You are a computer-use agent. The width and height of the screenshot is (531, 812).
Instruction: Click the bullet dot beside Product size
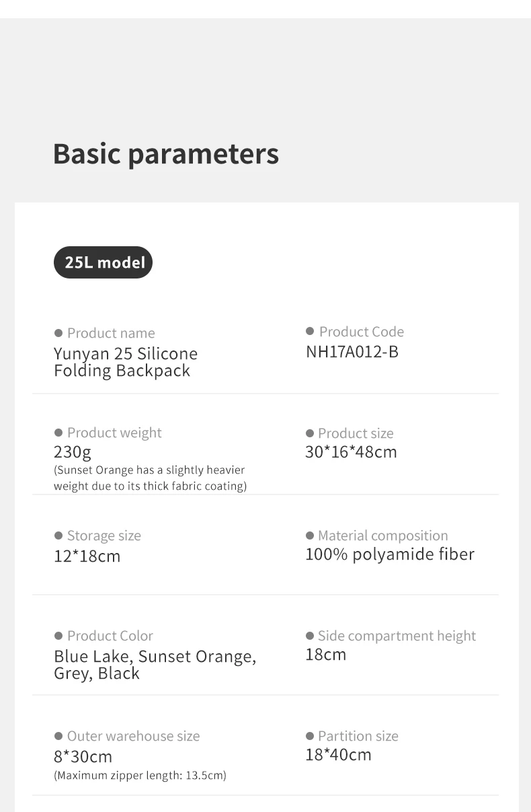click(310, 433)
